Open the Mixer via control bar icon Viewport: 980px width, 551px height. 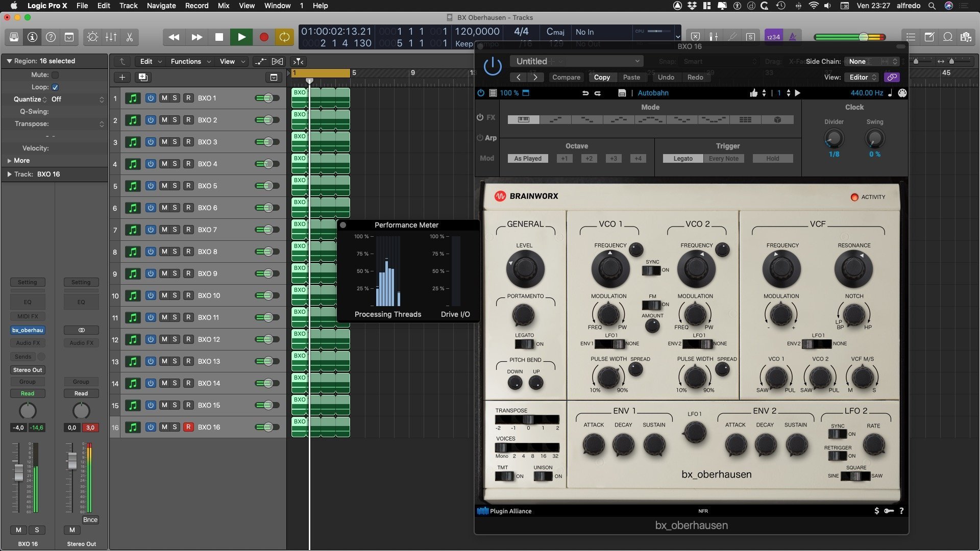click(111, 37)
